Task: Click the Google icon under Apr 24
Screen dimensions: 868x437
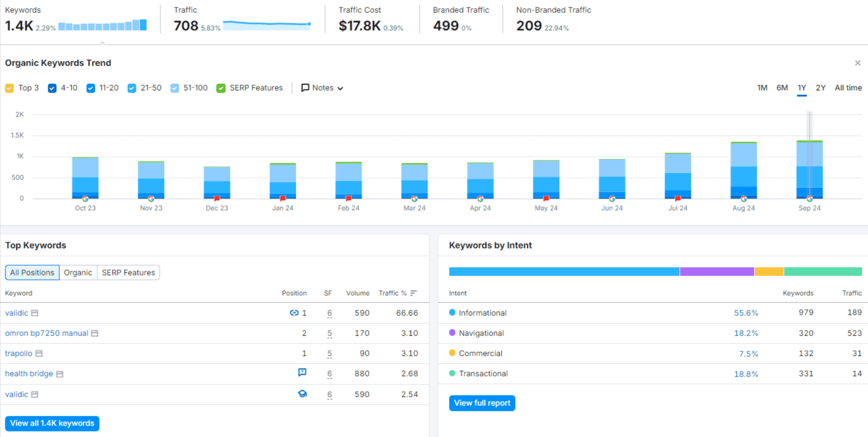Action: coord(480,199)
